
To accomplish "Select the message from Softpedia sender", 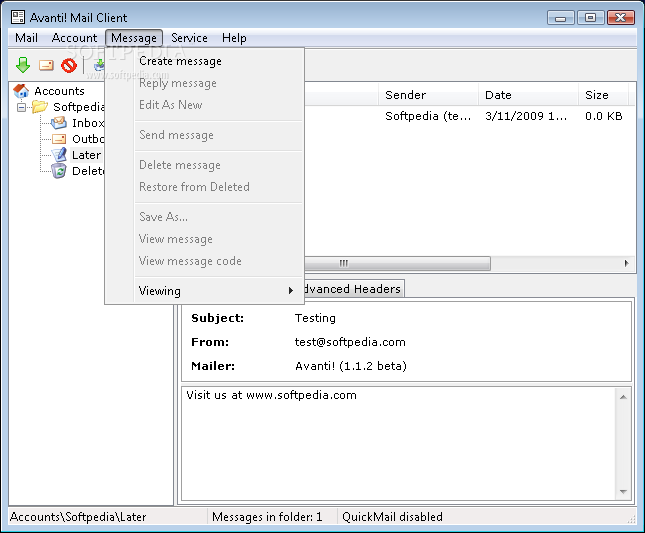I will point(428,116).
